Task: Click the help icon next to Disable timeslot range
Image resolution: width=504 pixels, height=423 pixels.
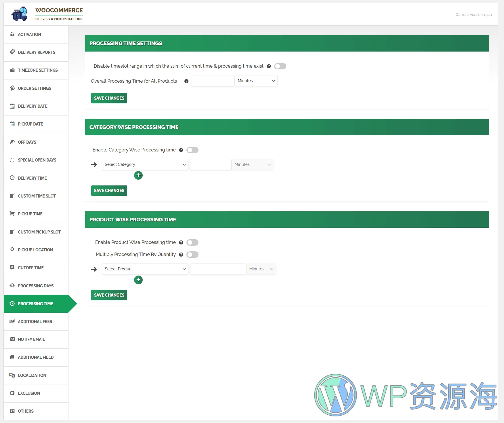Action: click(x=269, y=66)
